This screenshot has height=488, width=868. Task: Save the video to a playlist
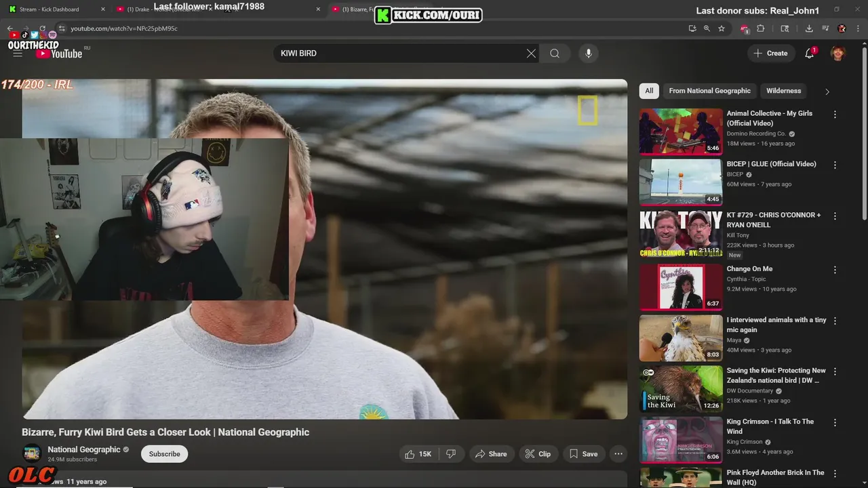[583, 454]
